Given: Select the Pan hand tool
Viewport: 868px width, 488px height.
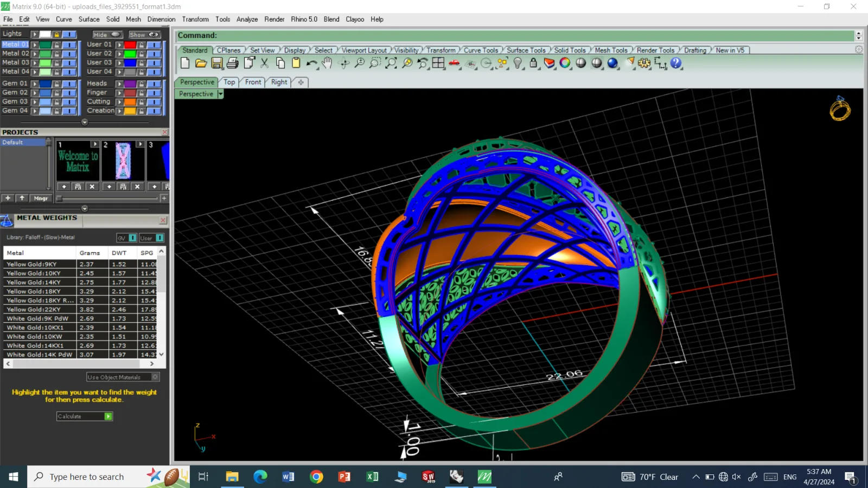Looking at the screenshot, I should click(327, 63).
